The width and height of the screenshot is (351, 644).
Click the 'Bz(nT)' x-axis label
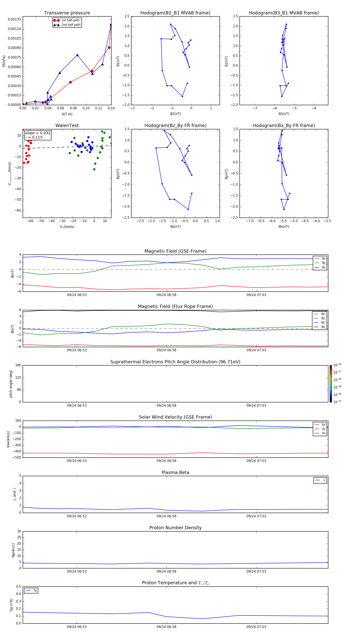click(175, 227)
